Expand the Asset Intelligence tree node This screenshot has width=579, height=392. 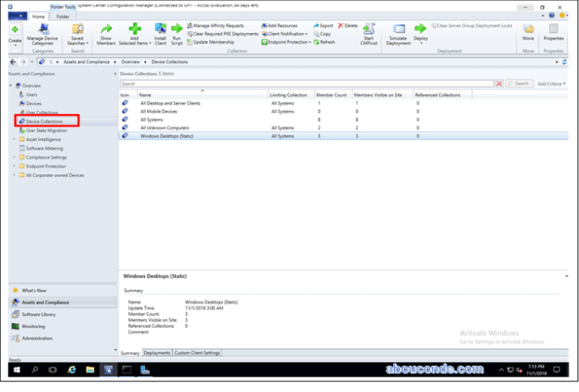coord(14,139)
